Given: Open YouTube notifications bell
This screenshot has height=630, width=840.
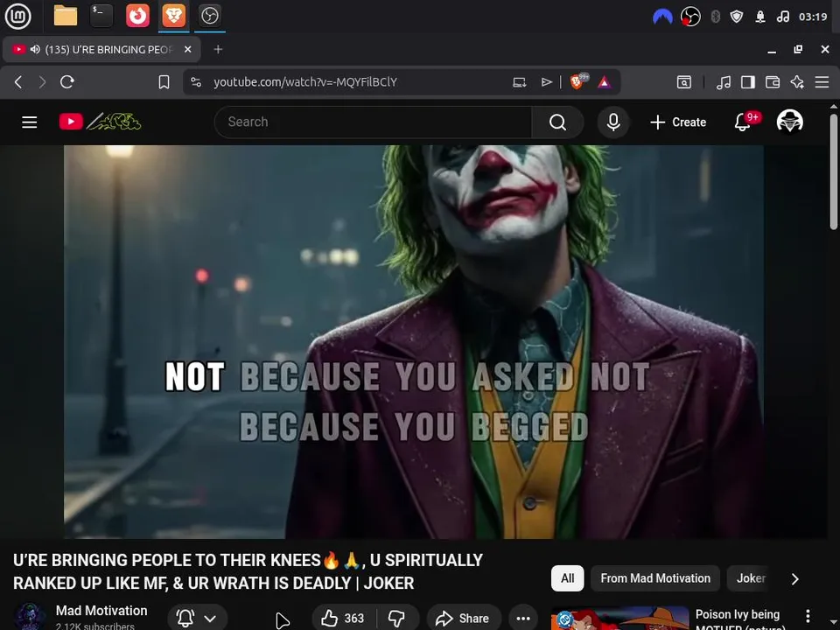Looking at the screenshot, I should [743, 122].
